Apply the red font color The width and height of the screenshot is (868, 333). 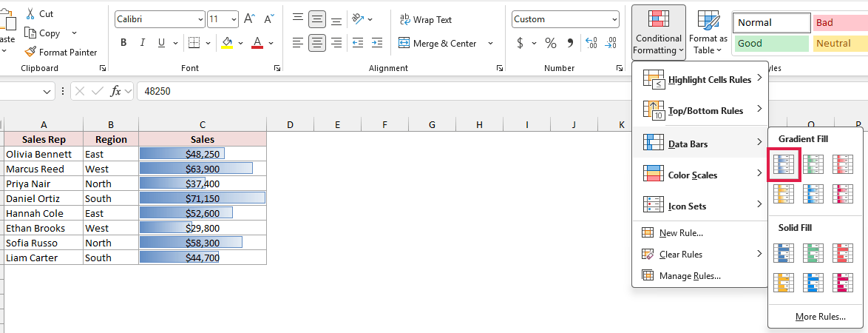click(x=257, y=43)
